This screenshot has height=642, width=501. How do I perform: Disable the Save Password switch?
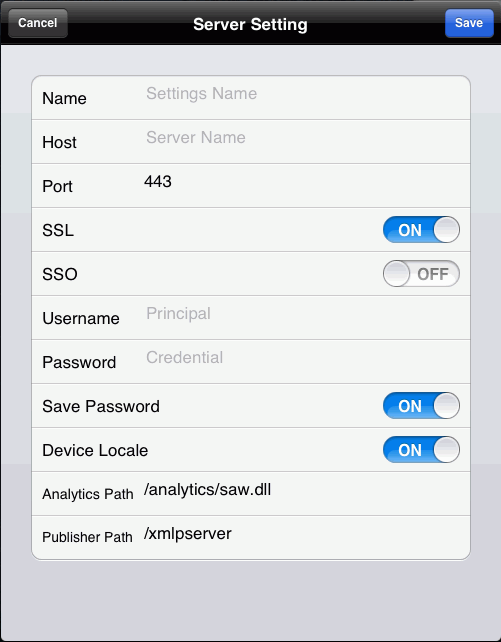[421, 406]
